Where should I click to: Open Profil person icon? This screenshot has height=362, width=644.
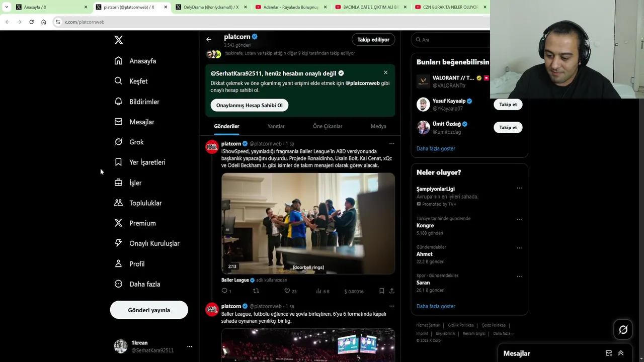(118, 263)
